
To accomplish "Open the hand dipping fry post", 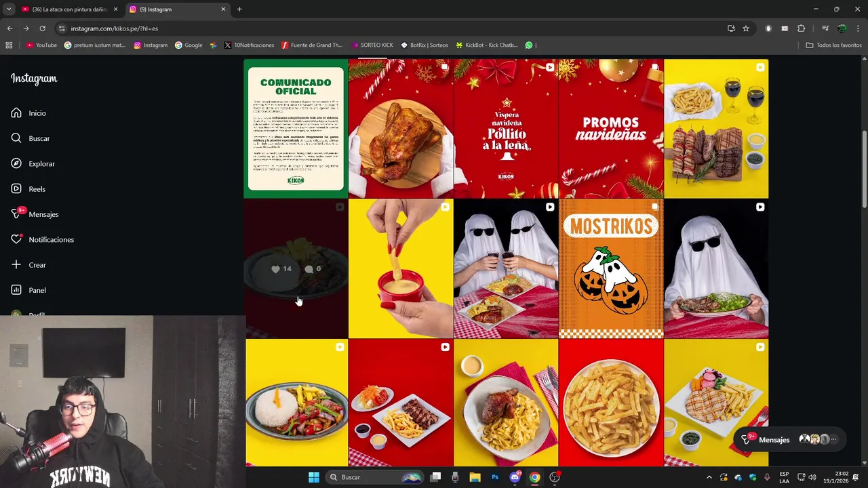I will click(401, 268).
